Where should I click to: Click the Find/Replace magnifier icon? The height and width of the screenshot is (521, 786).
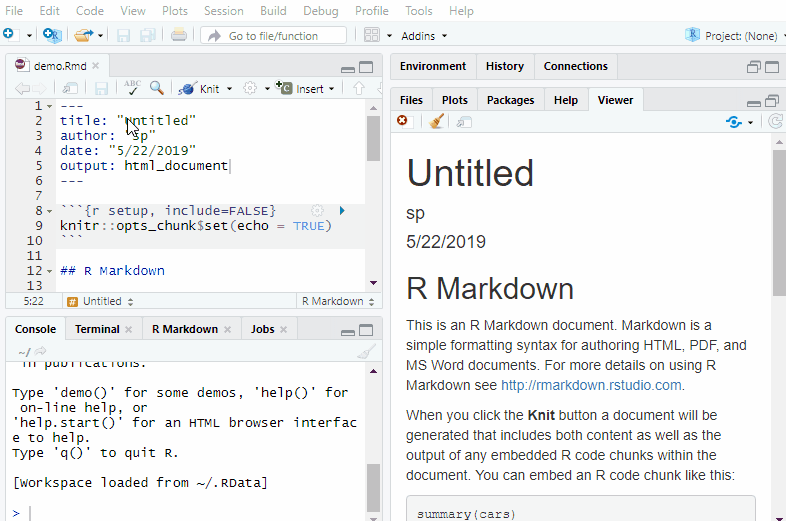(x=157, y=88)
